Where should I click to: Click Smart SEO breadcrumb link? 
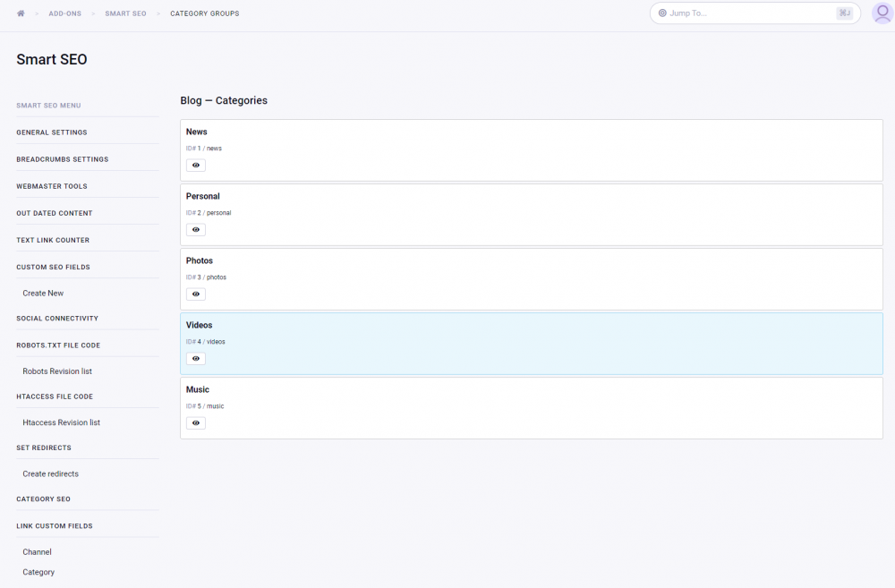coord(125,13)
